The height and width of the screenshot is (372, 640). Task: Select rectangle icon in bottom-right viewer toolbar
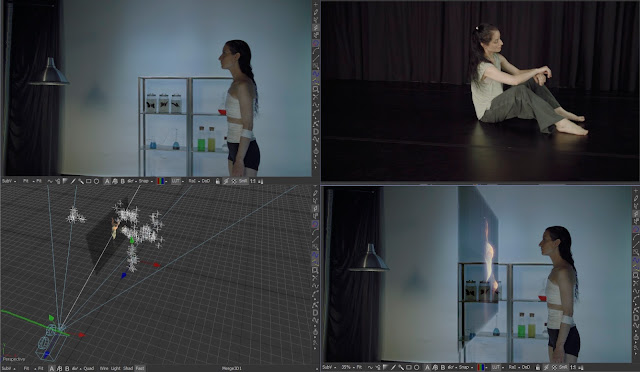pos(409,368)
